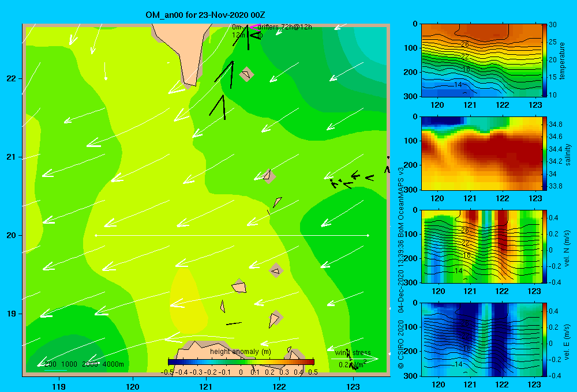This screenshot has width=577, height=392.
Task: Click the '0.5' tick at height anomaly colorbar's right end
Action: pos(313,372)
